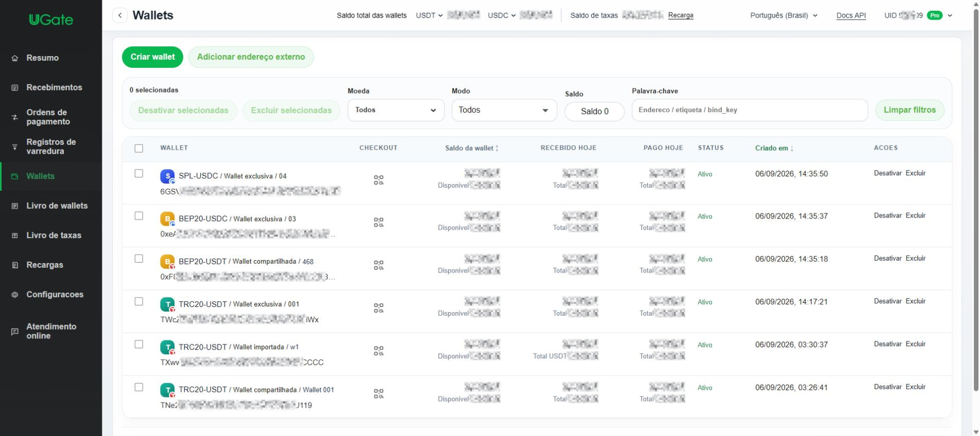The height and width of the screenshot is (436, 980).
Task: Open the Moeda filter dropdown
Action: coord(396,110)
